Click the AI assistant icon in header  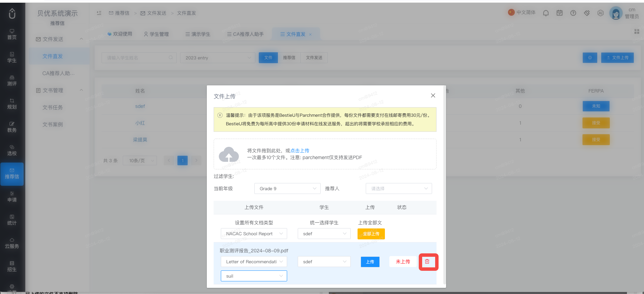coord(601,13)
